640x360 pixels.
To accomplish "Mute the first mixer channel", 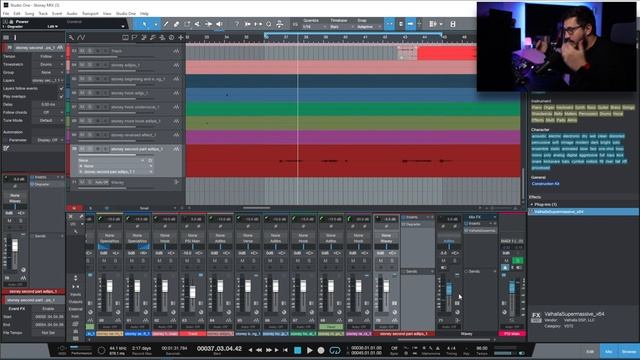I will click(104, 260).
